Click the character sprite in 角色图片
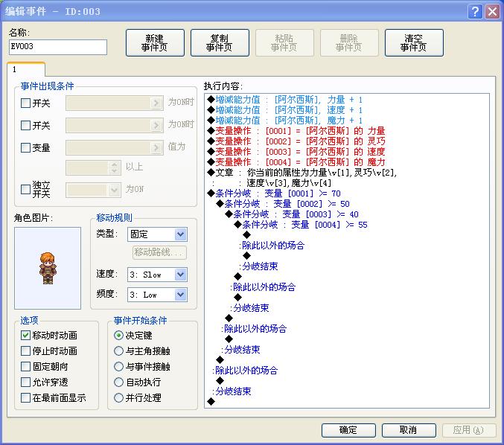This screenshot has width=504, height=445. [x=48, y=268]
